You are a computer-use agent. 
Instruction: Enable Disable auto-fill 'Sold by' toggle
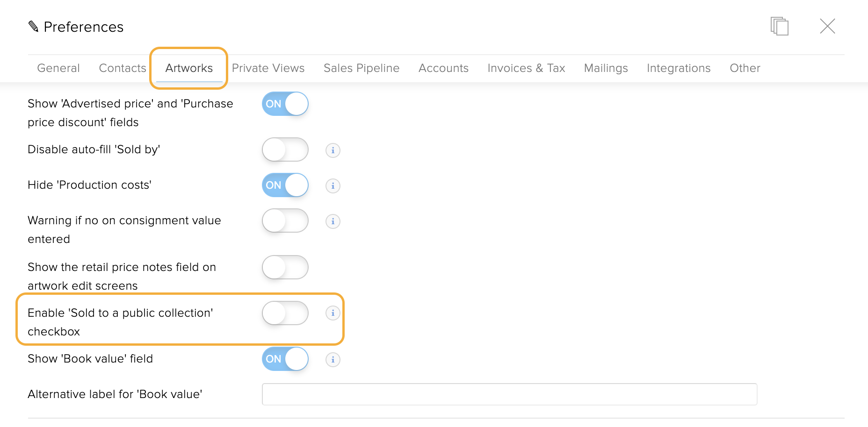pyautogui.click(x=285, y=149)
